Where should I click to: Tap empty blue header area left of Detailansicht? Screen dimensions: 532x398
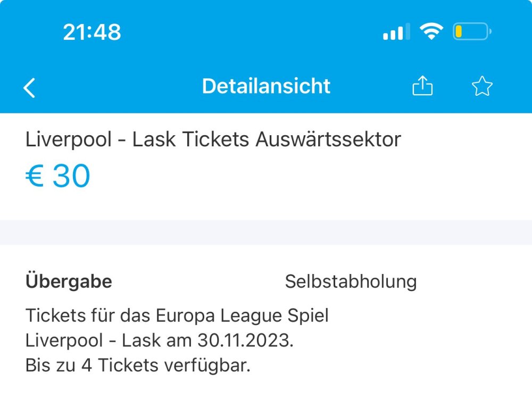click(117, 86)
